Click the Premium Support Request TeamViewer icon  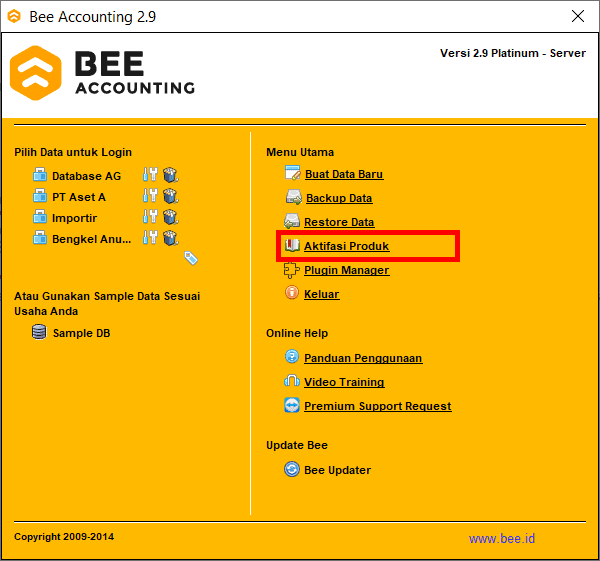pyautogui.click(x=292, y=405)
